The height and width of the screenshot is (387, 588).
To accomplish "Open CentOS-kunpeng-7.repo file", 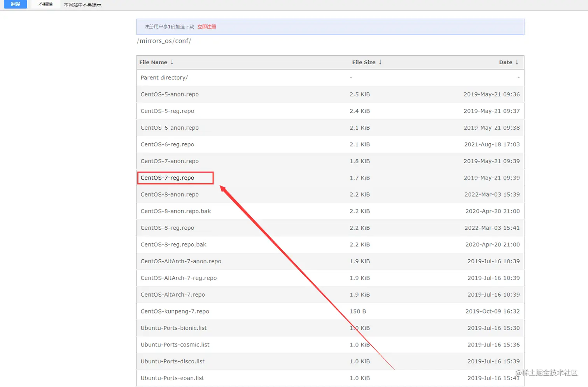I will 175,312.
